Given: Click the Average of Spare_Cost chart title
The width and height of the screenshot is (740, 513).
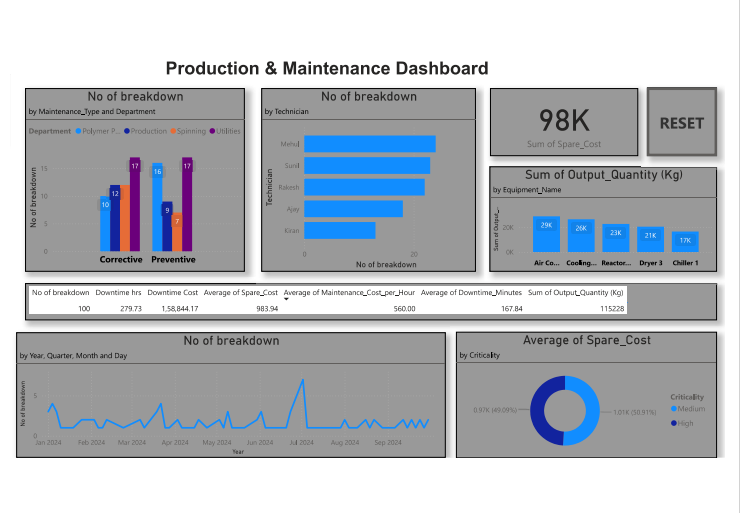Looking at the screenshot, I should pos(587,340).
